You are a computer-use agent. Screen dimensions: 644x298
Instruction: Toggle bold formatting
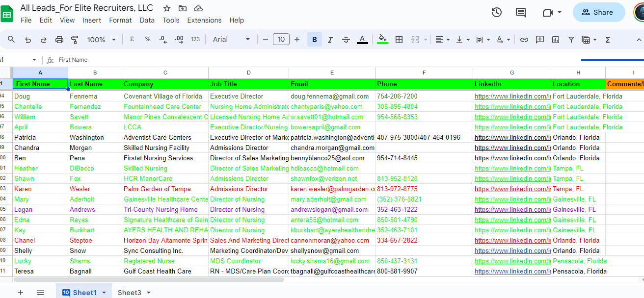(314, 40)
